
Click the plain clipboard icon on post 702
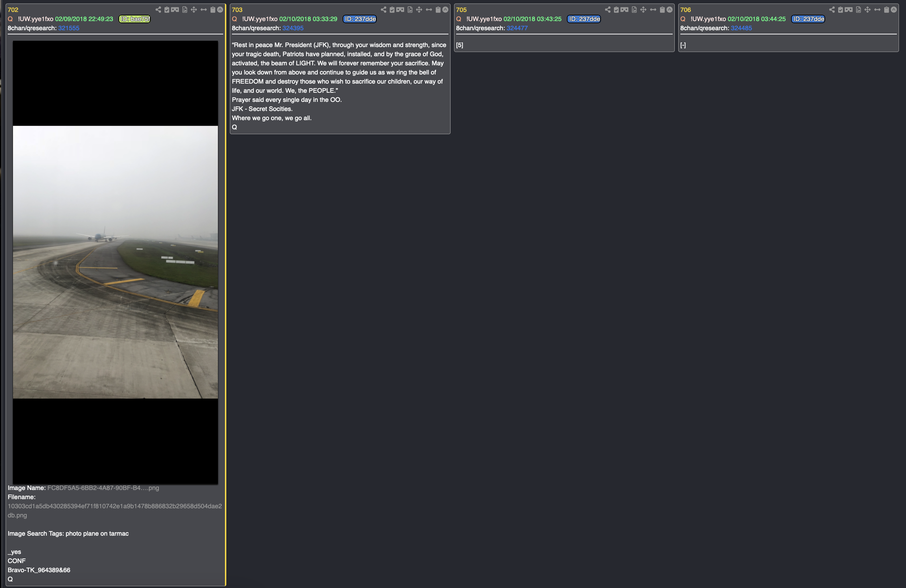213,9
